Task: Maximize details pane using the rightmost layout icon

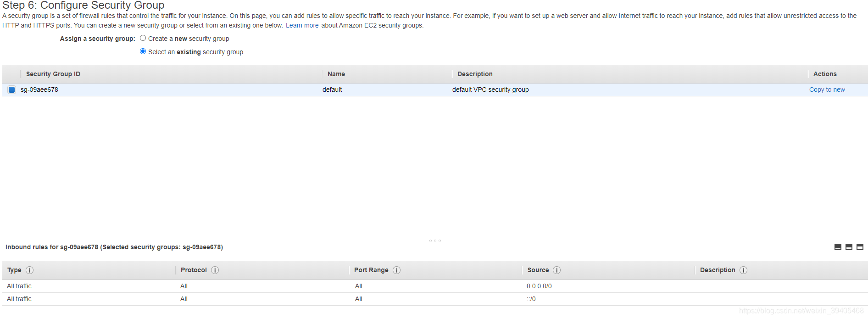Action: point(860,247)
